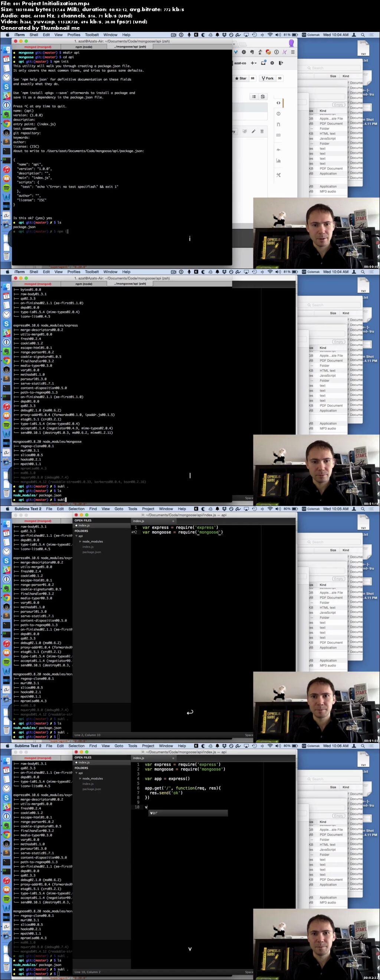Open Goto menu in Sublime frame with var autocomplete
Viewport: 380px width, 980px height.
[119, 746]
